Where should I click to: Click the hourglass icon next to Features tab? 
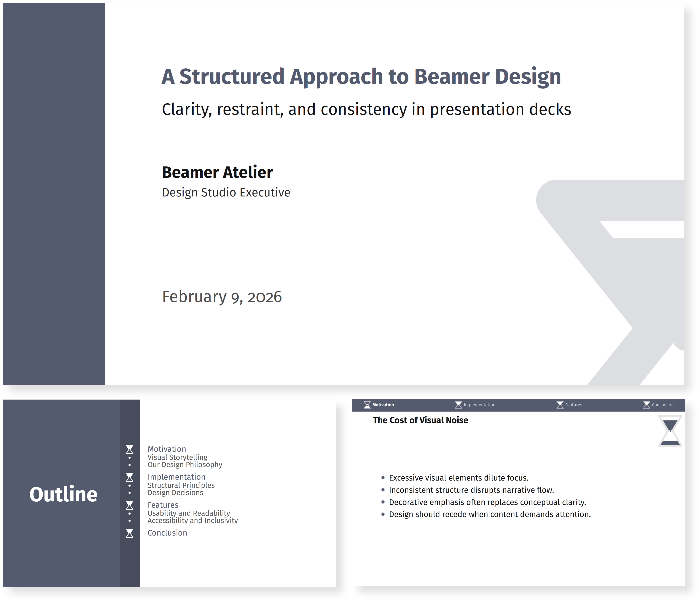(560, 405)
